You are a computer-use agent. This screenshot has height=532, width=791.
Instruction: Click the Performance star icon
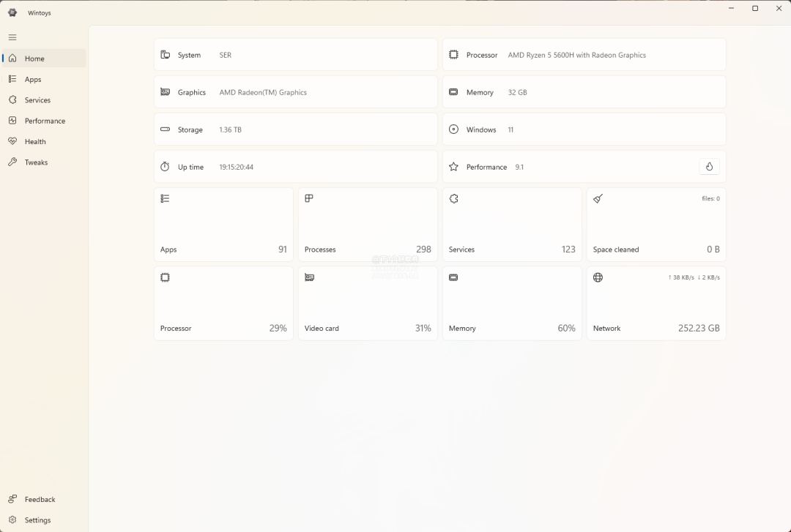click(x=453, y=166)
